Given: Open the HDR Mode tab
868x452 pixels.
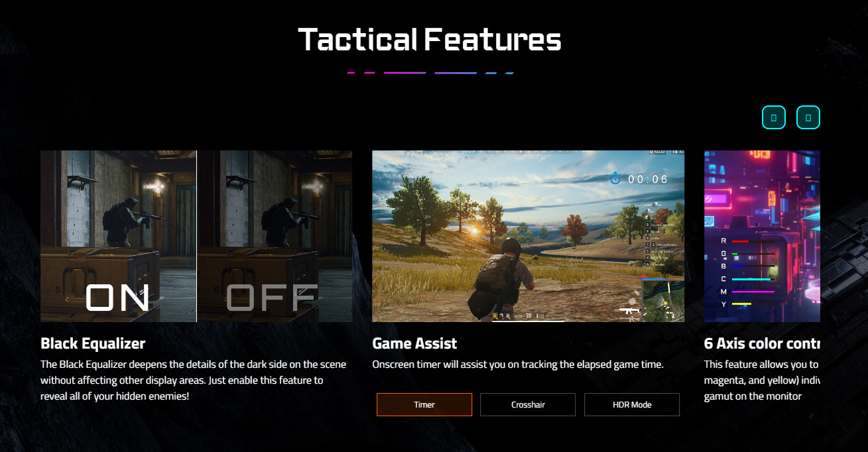Looking at the screenshot, I should point(632,404).
